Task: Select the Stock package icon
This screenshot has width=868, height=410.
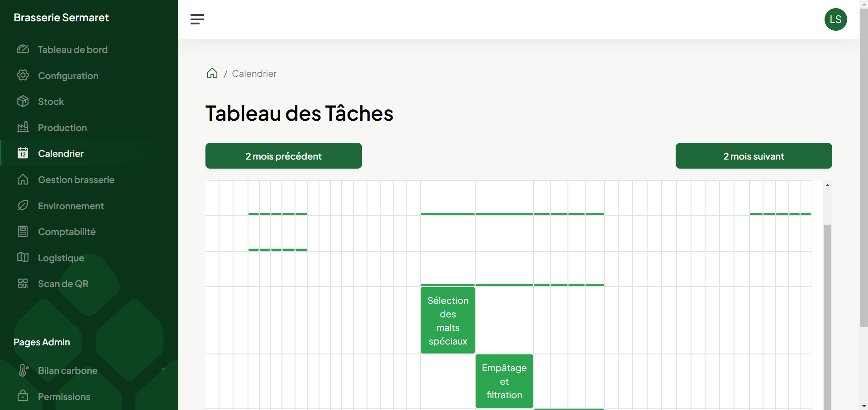Action: (x=23, y=101)
